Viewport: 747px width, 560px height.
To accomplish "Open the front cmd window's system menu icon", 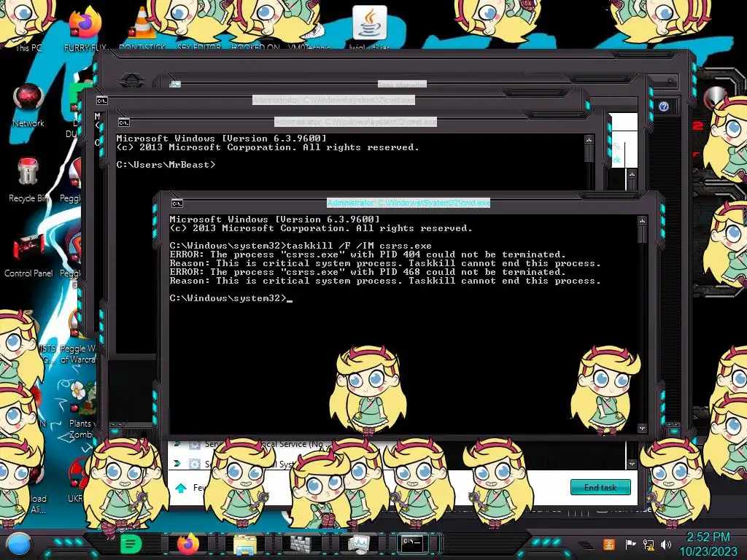I will pos(177,203).
